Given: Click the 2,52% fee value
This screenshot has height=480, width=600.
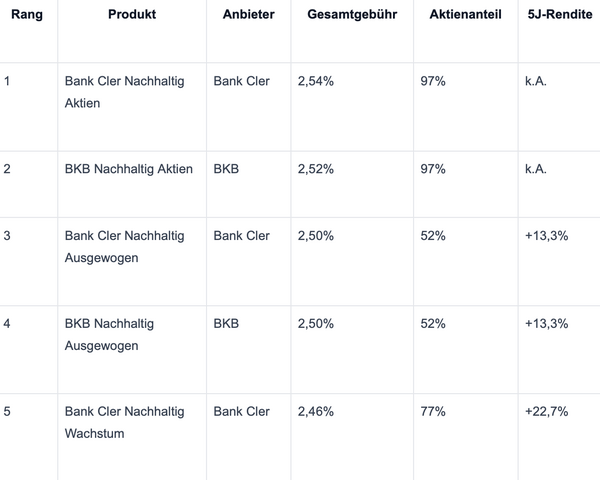Looking at the screenshot, I should 316,169.
